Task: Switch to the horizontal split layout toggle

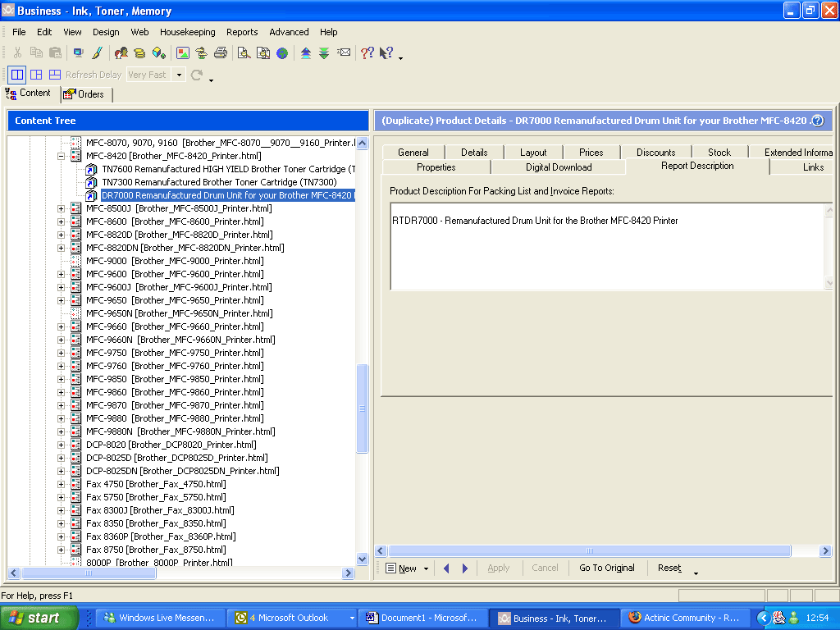Action: point(55,75)
